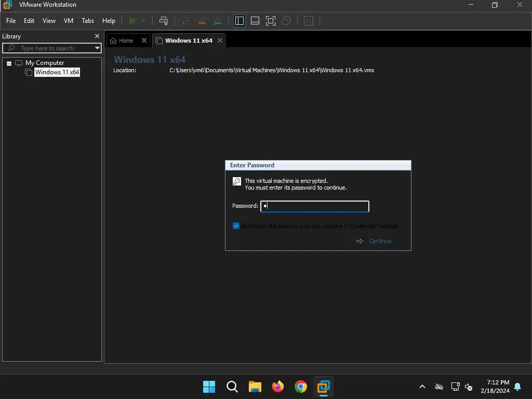Open the power options dropdown arrow
532x399 pixels.
point(144,21)
